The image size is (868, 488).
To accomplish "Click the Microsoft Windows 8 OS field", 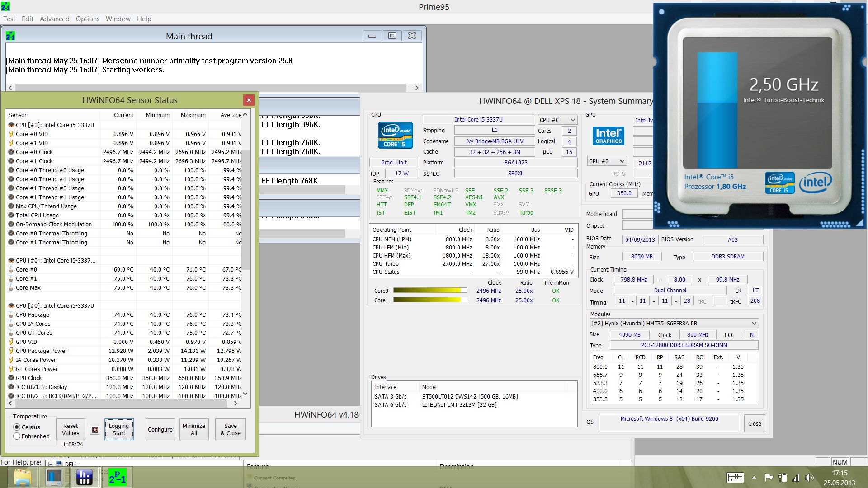I will coord(669,423).
